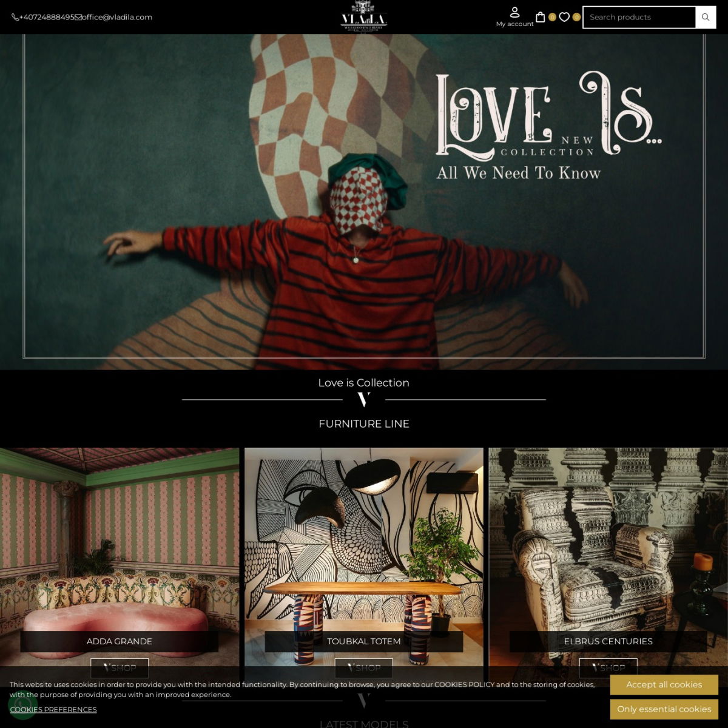Click the My account text label
Image resolution: width=728 pixels, height=728 pixels.
click(x=515, y=24)
